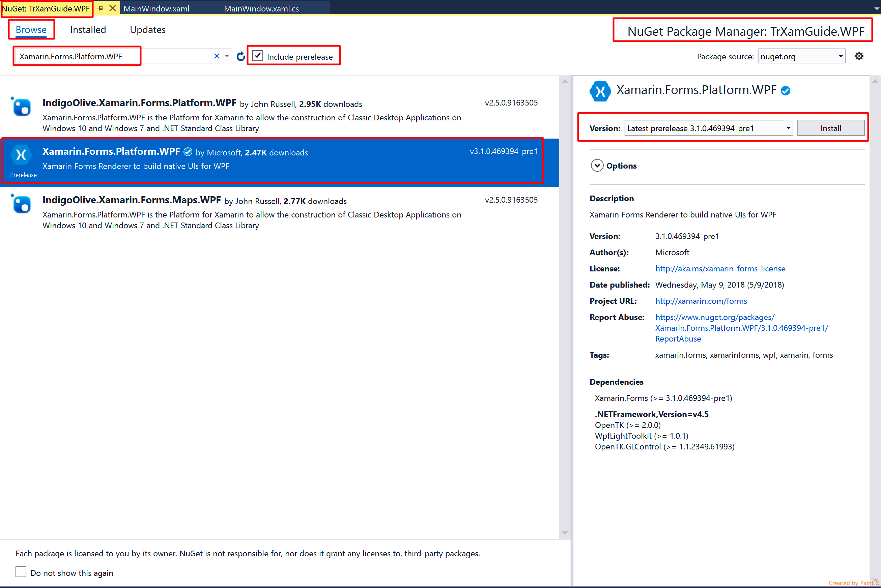Image resolution: width=881 pixels, height=588 pixels.
Task: Click Xamarin.Forms dependency version text
Action: coord(663,398)
